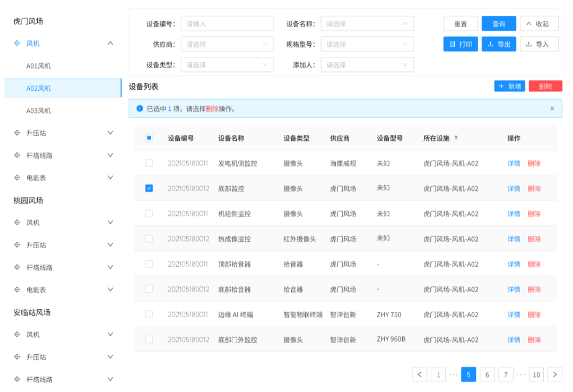573x392 pixels.
Task: Open the 设备名称 dropdown filter
Action: [x=367, y=24]
